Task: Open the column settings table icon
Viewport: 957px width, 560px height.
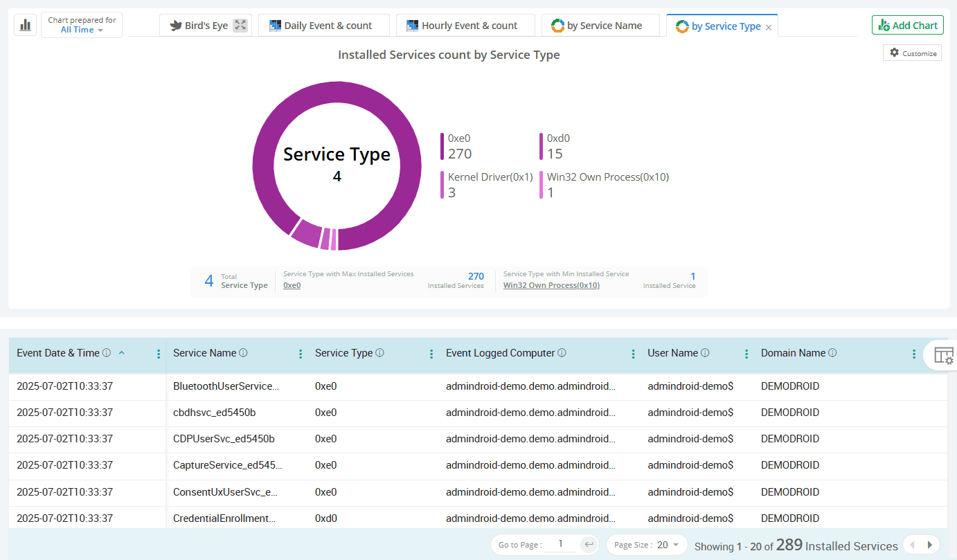Action: click(x=943, y=355)
